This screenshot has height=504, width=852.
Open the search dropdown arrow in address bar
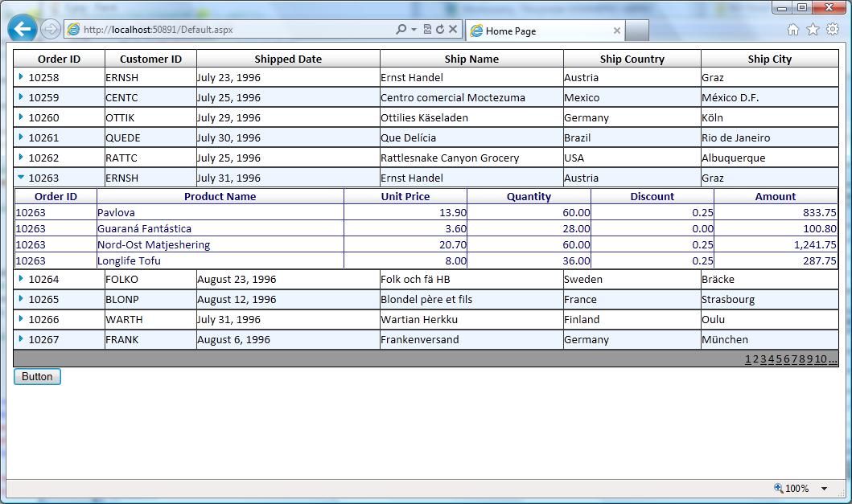(x=413, y=29)
